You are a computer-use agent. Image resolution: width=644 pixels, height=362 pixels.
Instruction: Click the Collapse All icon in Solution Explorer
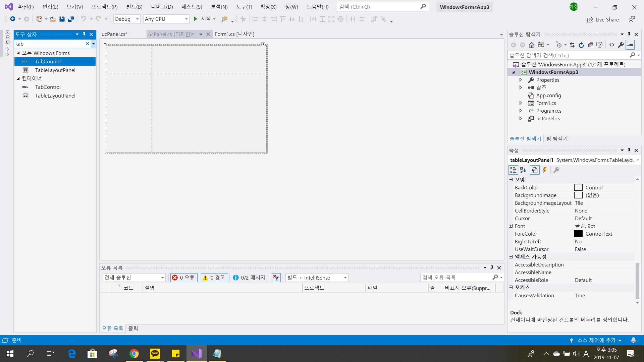pos(590,45)
